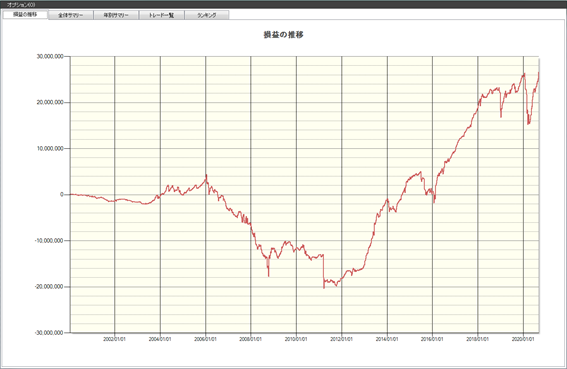Switch to the 損益の推移 tab
567x369 pixels.
point(25,14)
